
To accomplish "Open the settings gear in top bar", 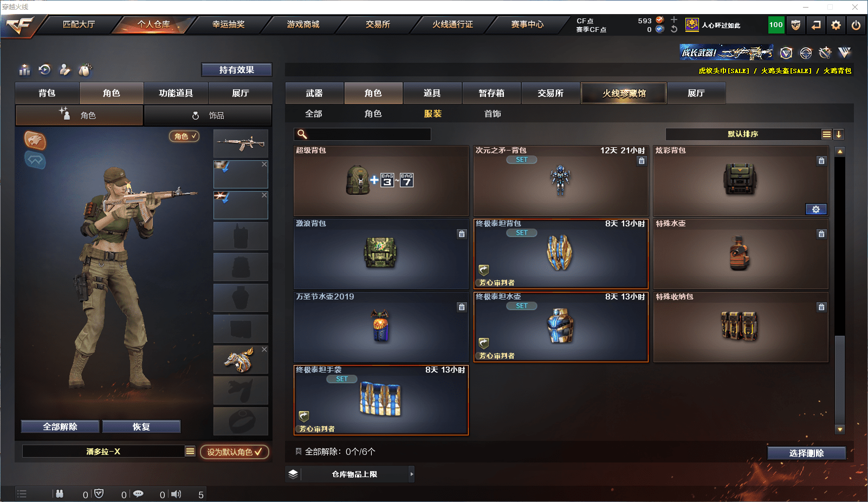I will point(836,25).
